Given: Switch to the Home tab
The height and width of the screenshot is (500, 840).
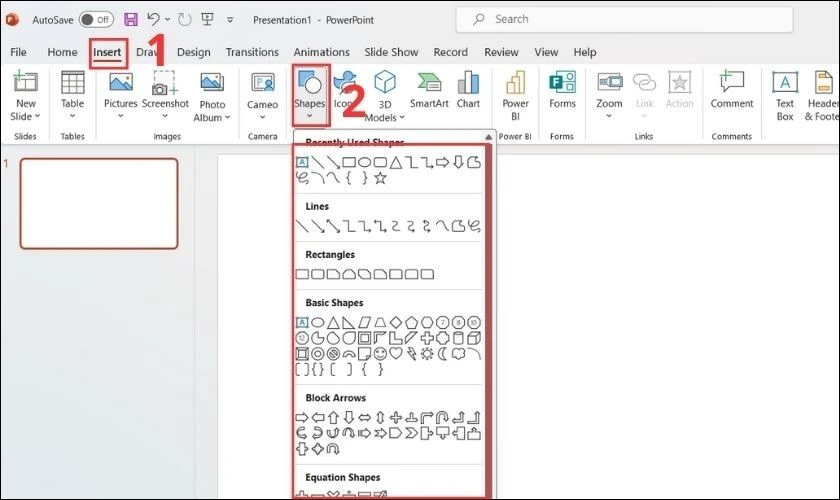Looking at the screenshot, I should pos(62,52).
